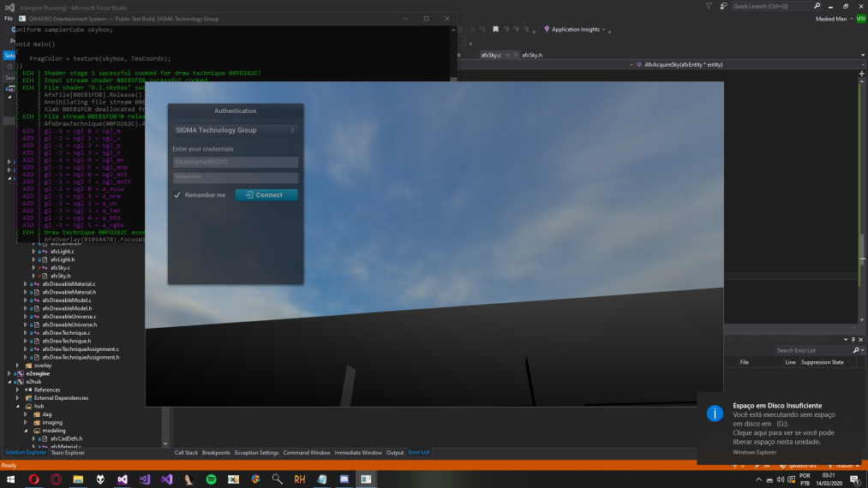
Task: Open the Breakpoints tab
Action: tap(216, 453)
